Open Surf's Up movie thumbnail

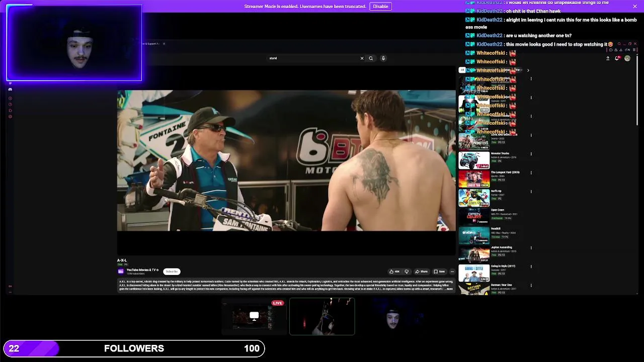click(x=473, y=198)
